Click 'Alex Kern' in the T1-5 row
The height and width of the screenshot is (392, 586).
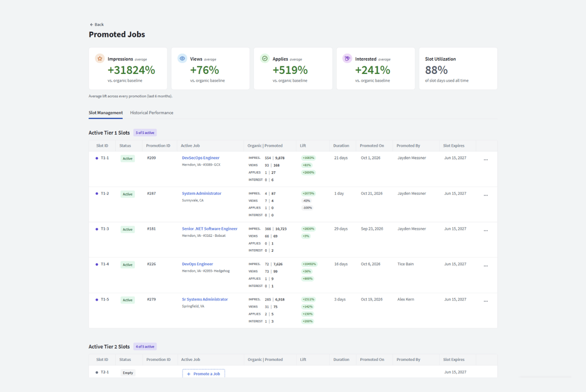[405, 299]
